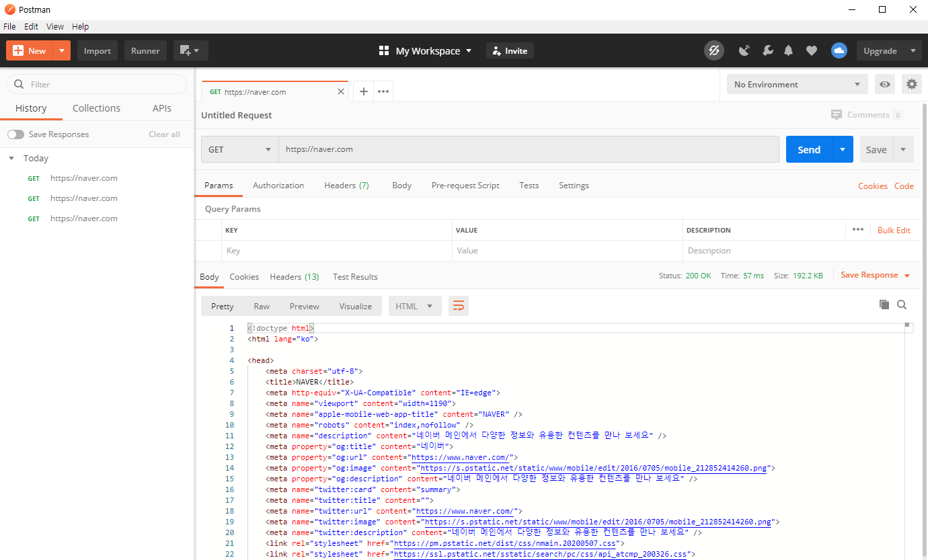Open the environment quick look eye icon
Screen dimensions: 928x560
click(885, 84)
